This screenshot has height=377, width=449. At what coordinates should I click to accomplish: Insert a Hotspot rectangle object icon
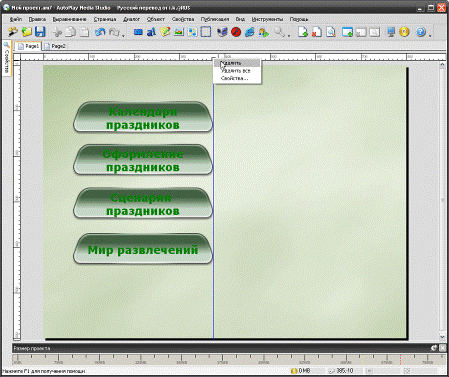[x=206, y=32]
